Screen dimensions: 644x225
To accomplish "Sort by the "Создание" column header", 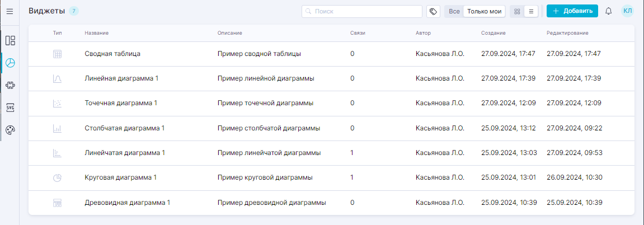I will click(x=493, y=34).
